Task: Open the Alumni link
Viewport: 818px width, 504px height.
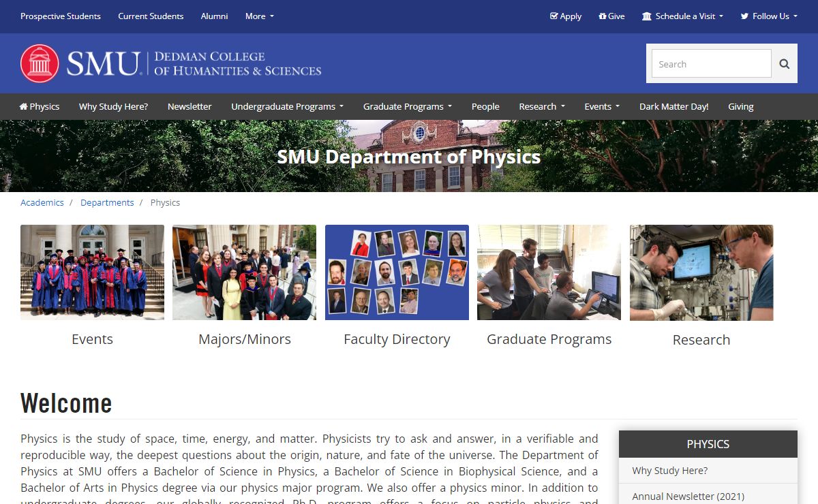Action: (214, 16)
